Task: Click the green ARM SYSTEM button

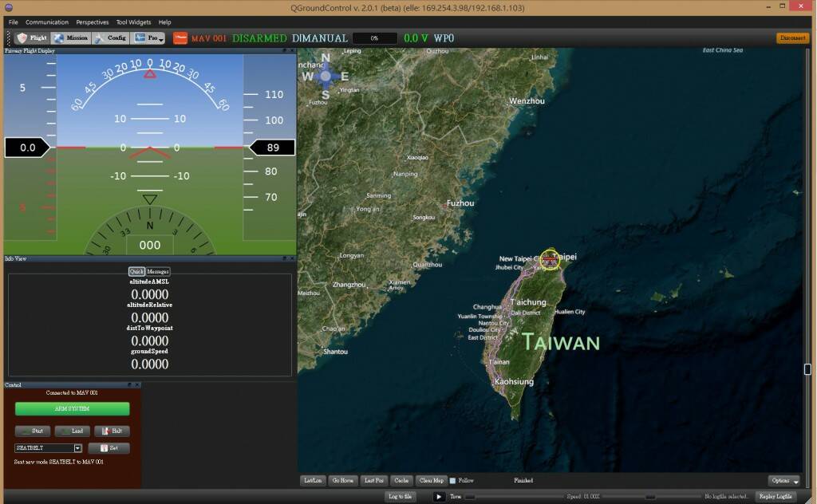Action: (x=72, y=408)
